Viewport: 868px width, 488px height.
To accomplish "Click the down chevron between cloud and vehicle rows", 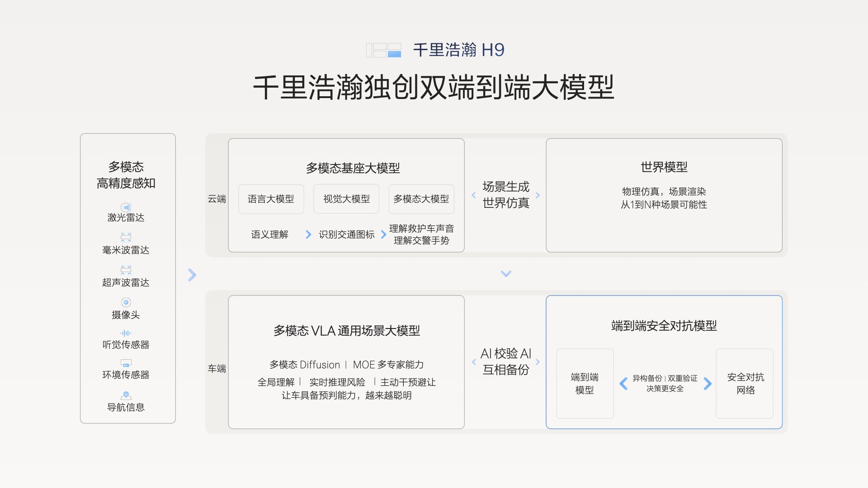I will pos(506,273).
